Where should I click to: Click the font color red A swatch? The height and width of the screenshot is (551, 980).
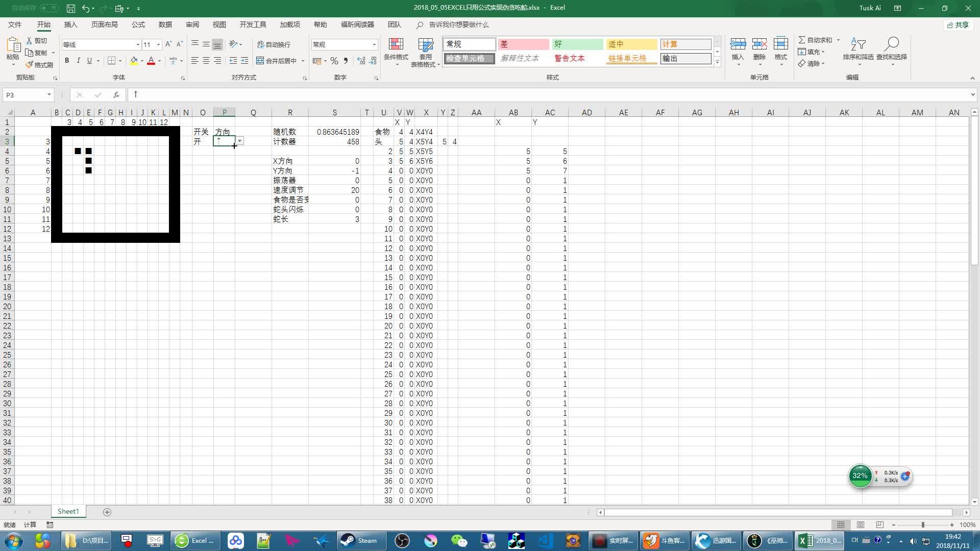(151, 61)
